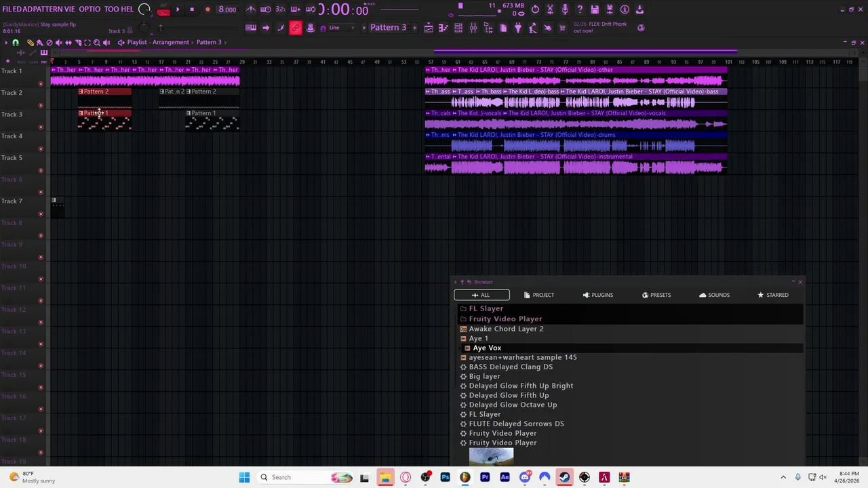Mute Track 1 with its green dot
This screenshot has height=488, width=868.
[x=41, y=83]
